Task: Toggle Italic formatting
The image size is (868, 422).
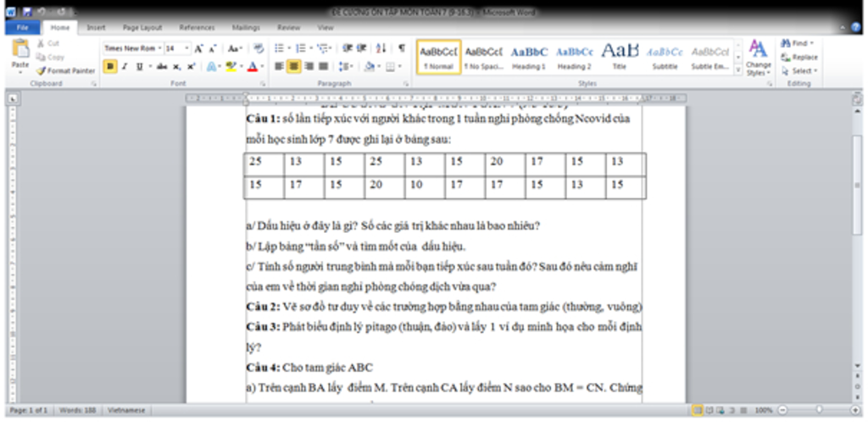Action: [x=125, y=66]
